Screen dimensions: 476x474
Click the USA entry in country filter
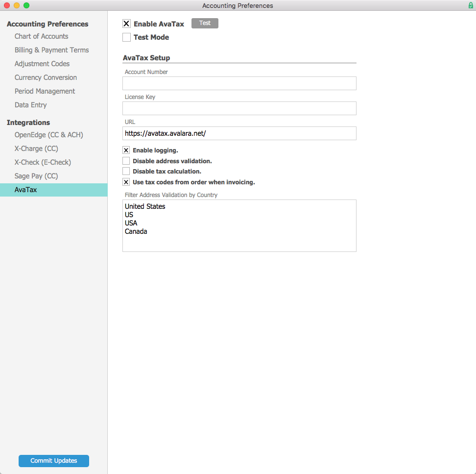click(x=131, y=223)
